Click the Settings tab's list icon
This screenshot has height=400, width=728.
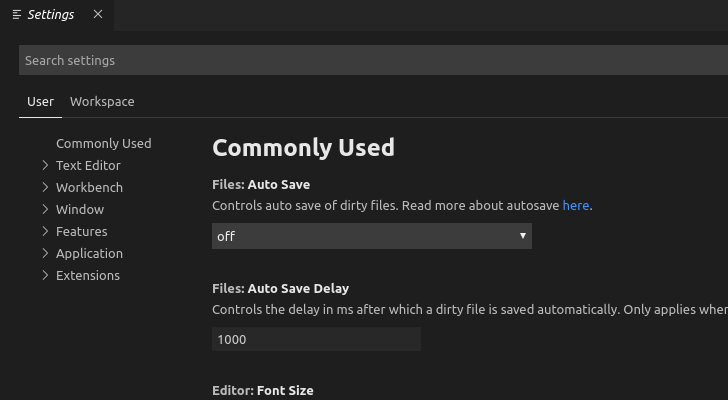[x=17, y=15]
